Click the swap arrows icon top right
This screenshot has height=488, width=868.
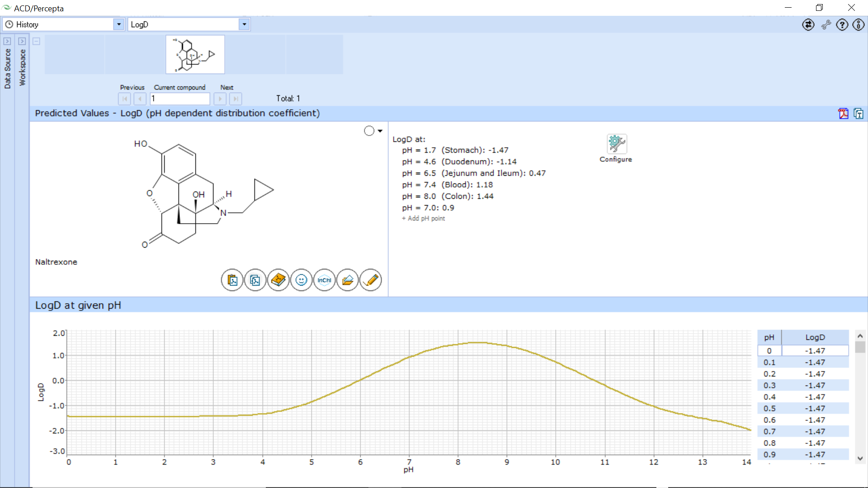coord(808,24)
